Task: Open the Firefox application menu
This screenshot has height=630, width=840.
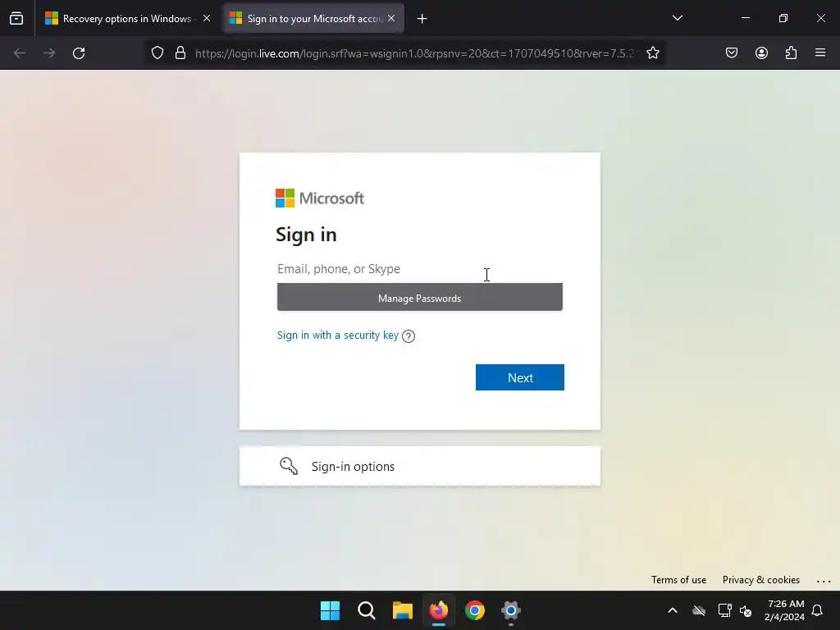Action: pos(820,52)
